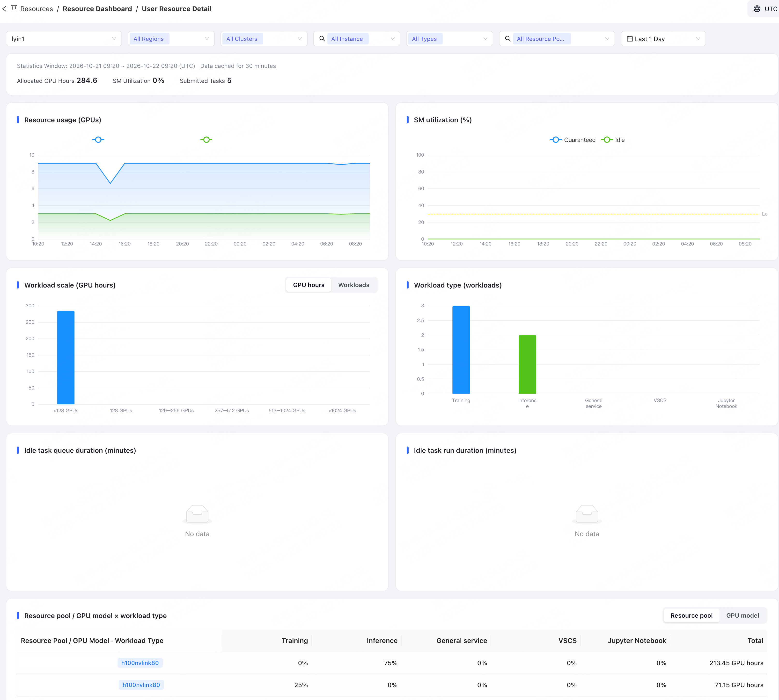The height and width of the screenshot is (700, 779).
Task: Click the Submitted Tasks value 5
Action: [229, 80]
